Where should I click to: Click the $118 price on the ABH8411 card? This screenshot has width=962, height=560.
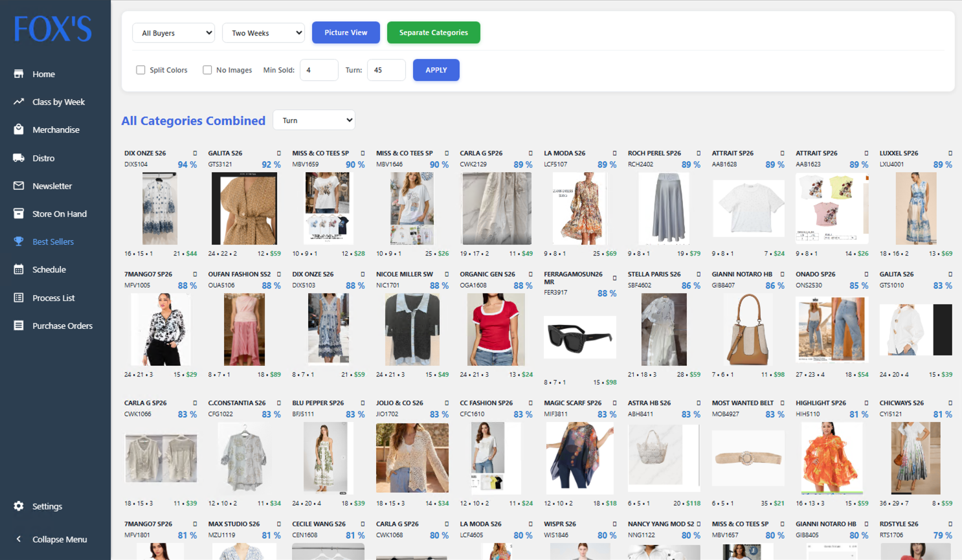pyautogui.click(x=693, y=503)
